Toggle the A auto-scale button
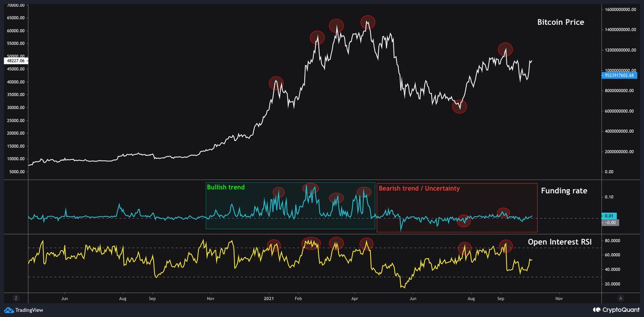Image resolution: width=644 pixels, height=317 pixels. [620, 297]
